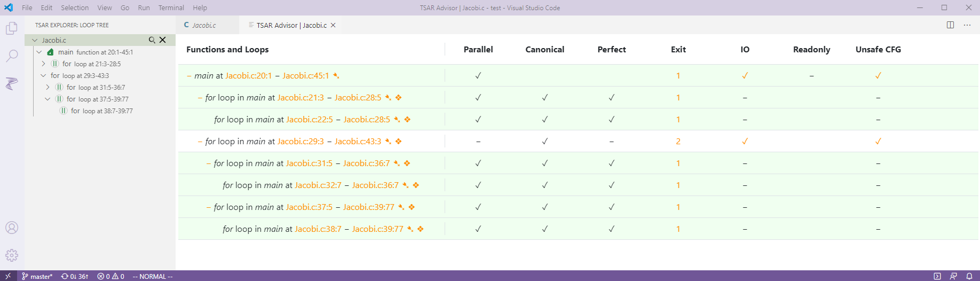Open the notifications bell in status bar
The width and height of the screenshot is (980, 281).
(x=969, y=276)
